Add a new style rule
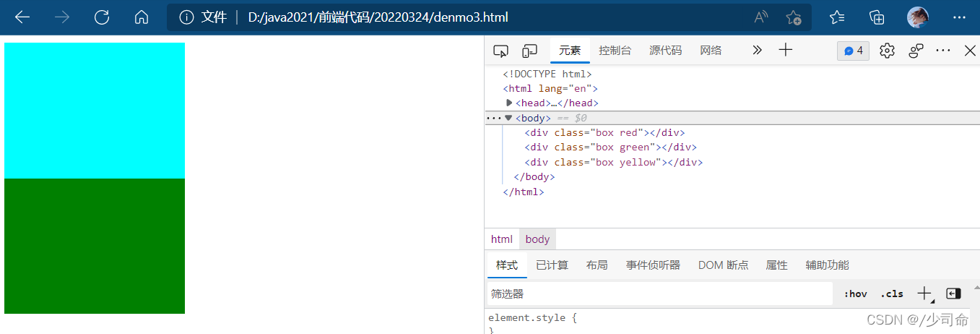The image size is (980, 334). (924, 294)
